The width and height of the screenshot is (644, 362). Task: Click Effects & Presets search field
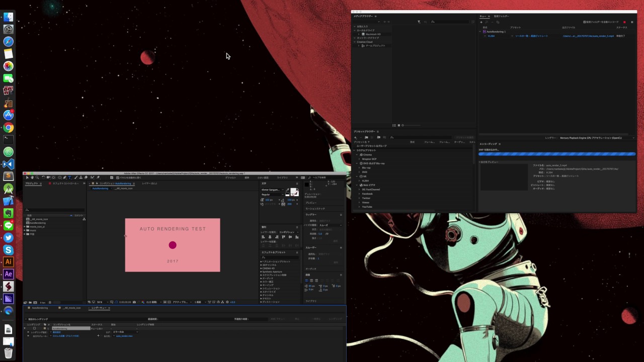pos(280,257)
